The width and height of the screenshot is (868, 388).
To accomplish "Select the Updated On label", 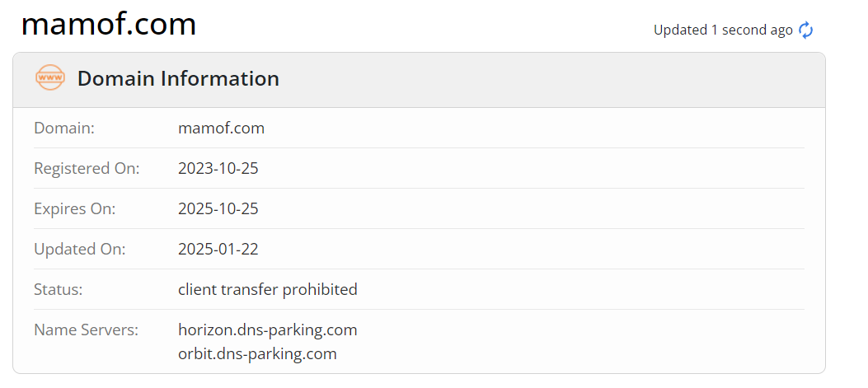I will pyautogui.click(x=79, y=250).
